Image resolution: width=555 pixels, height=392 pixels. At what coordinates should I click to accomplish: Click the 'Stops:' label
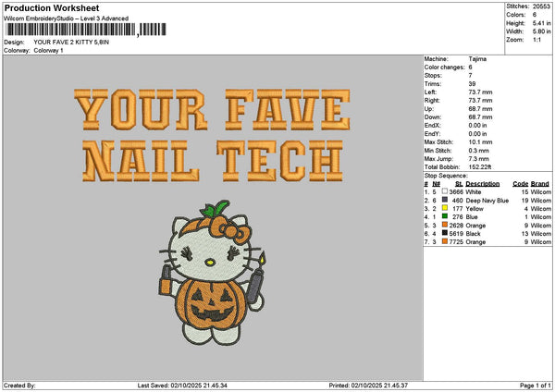pos(433,76)
